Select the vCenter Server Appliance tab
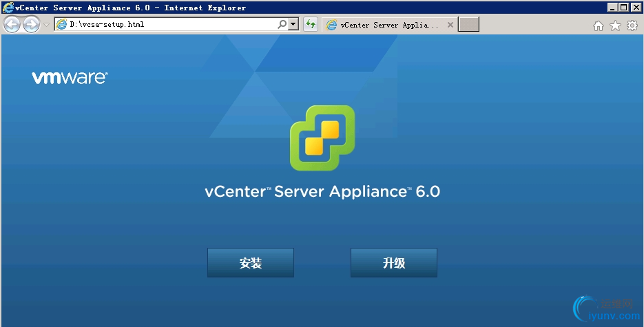 point(388,25)
